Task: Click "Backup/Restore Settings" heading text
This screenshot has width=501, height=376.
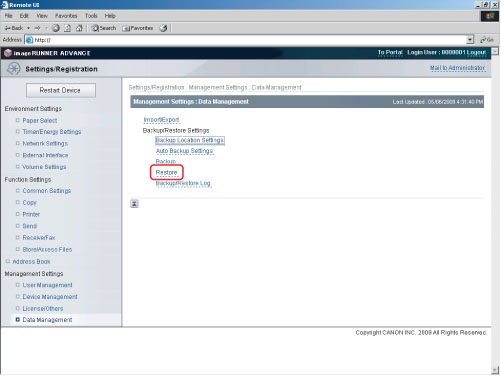Action: coord(176,130)
